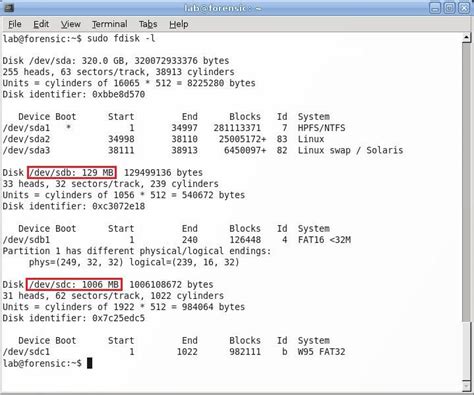Click the 'sudo fdisk -l' command text

tap(121, 38)
